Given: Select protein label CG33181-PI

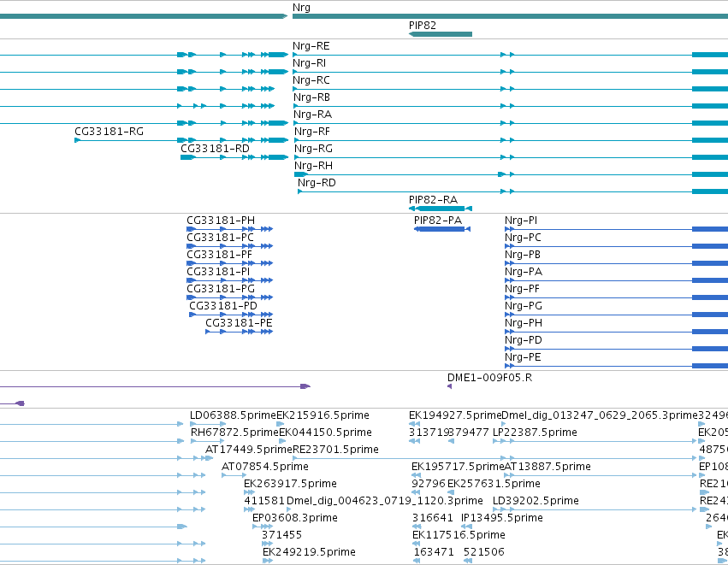Looking at the screenshot, I should [x=218, y=272].
